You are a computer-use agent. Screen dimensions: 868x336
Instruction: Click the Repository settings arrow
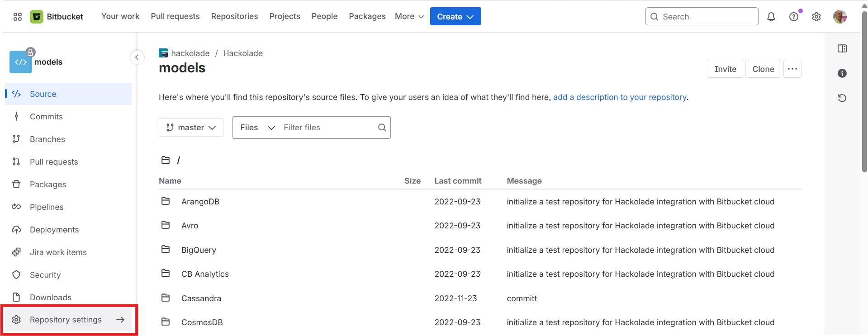120,320
